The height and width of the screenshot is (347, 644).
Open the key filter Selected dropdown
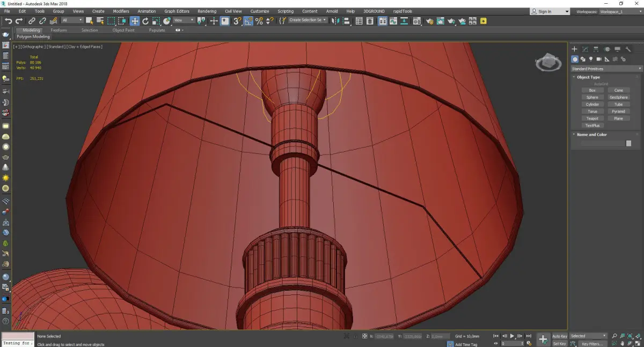pos(588,336)
